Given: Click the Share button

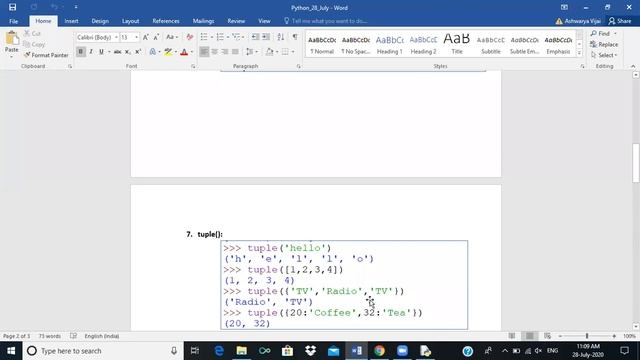Looking at the screenshot, I should point(620,21).
